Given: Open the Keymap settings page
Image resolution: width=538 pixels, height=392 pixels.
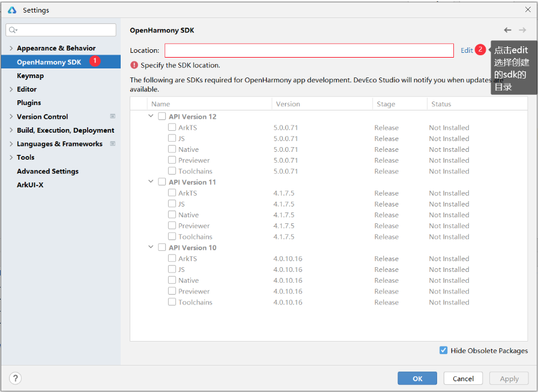Looking at the screenshot, I should 30,76.
